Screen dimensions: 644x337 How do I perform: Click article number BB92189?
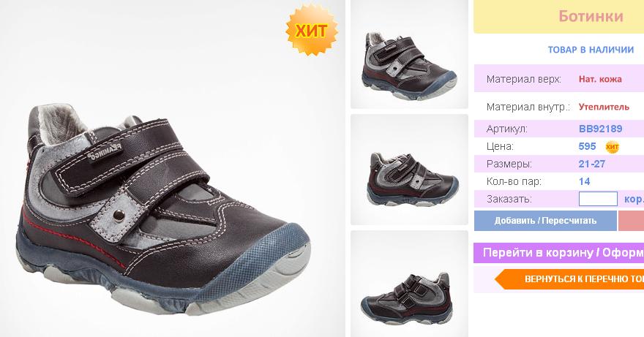pyautogui.click(x=601, y=129)
